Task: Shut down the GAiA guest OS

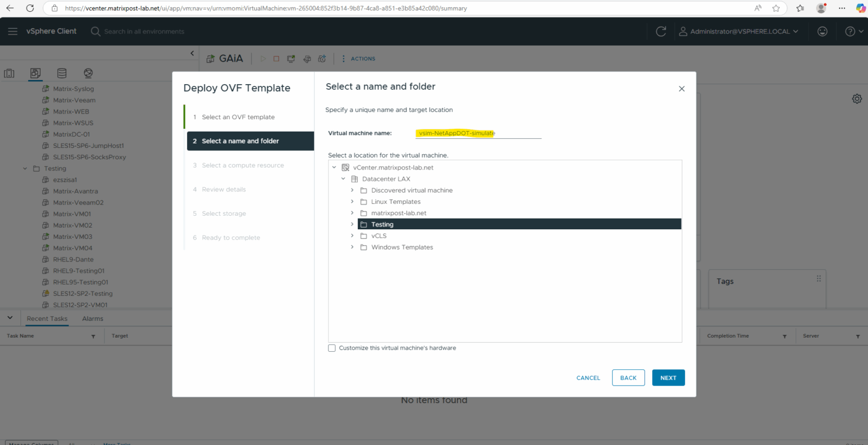Action: [276, 59]
